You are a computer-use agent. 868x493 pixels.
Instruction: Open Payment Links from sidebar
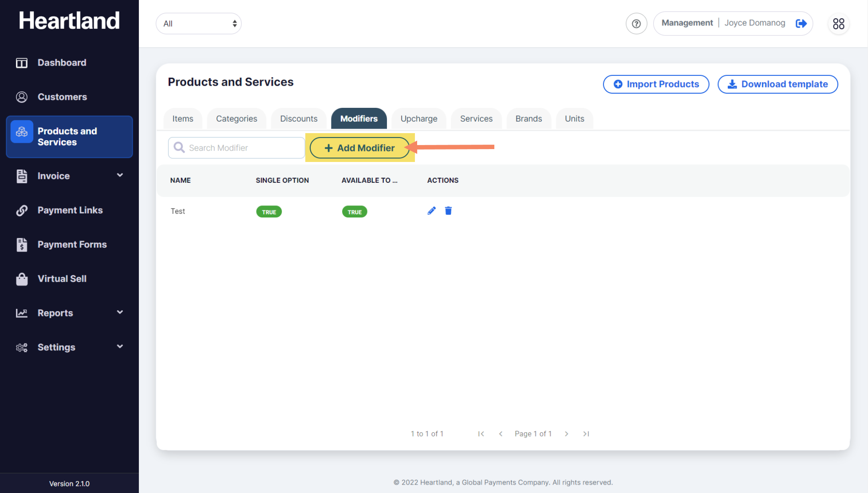pyautogui.click(x=70, y=210)
